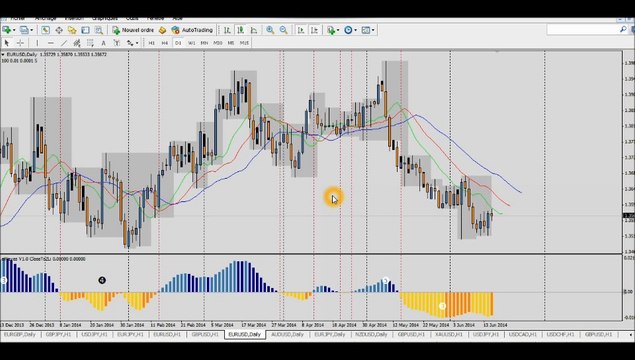
Task: Zoom in on the chart
Action: (270, 30)
